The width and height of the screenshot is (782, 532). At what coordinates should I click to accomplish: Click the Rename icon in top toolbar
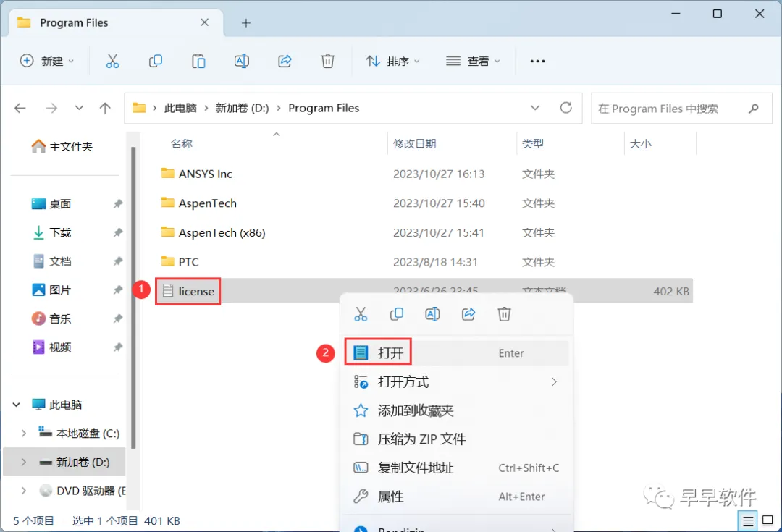(x=242, y=61)
